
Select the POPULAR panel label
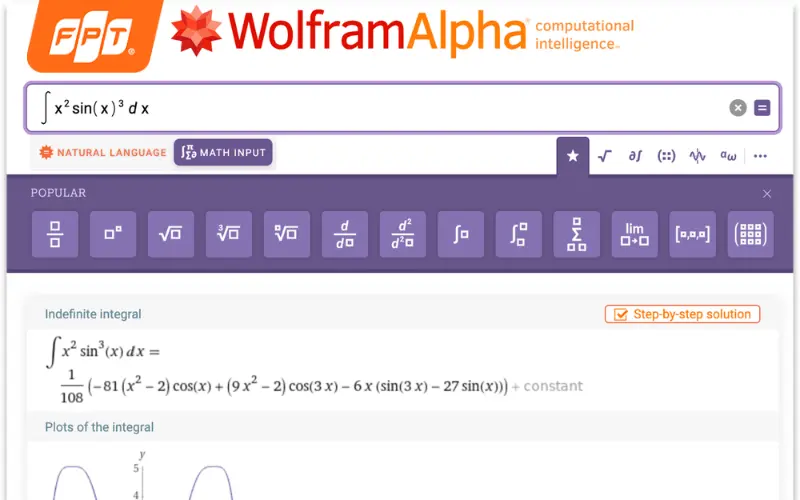pos(58,193)
